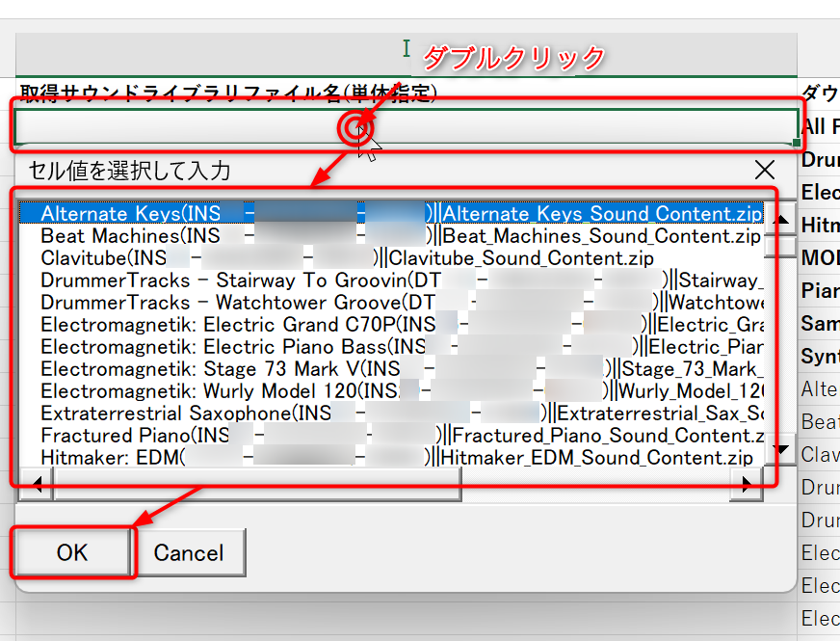
Task: Click OK to confirm the selection
Action: 72,552
